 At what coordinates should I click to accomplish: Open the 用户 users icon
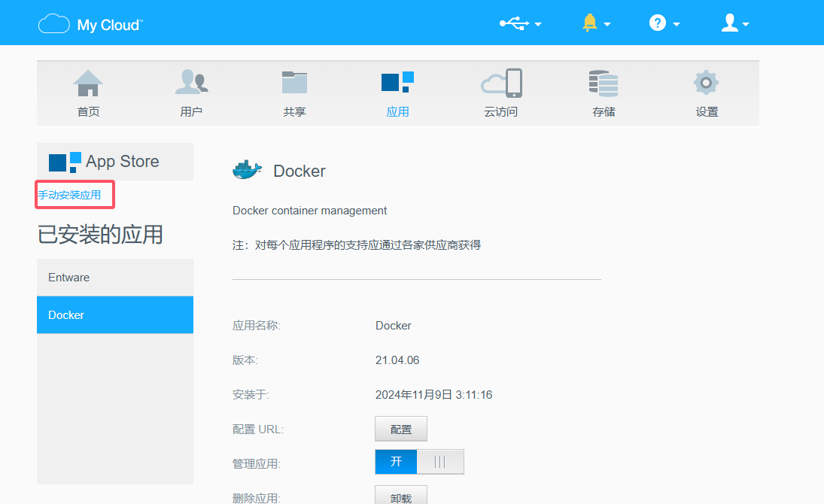[191, 83]
